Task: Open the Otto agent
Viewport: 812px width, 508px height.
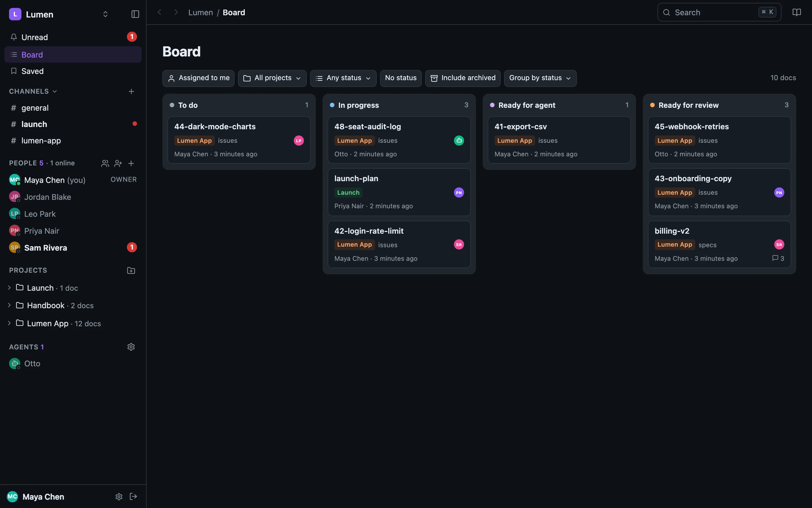Action: click(73, 364)
